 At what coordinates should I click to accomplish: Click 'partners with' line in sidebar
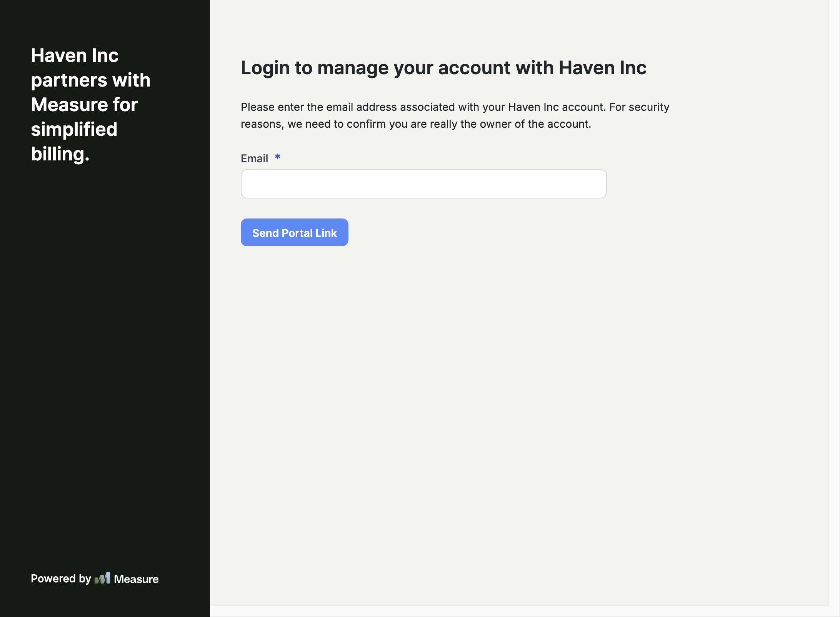(x=90, y=80)
